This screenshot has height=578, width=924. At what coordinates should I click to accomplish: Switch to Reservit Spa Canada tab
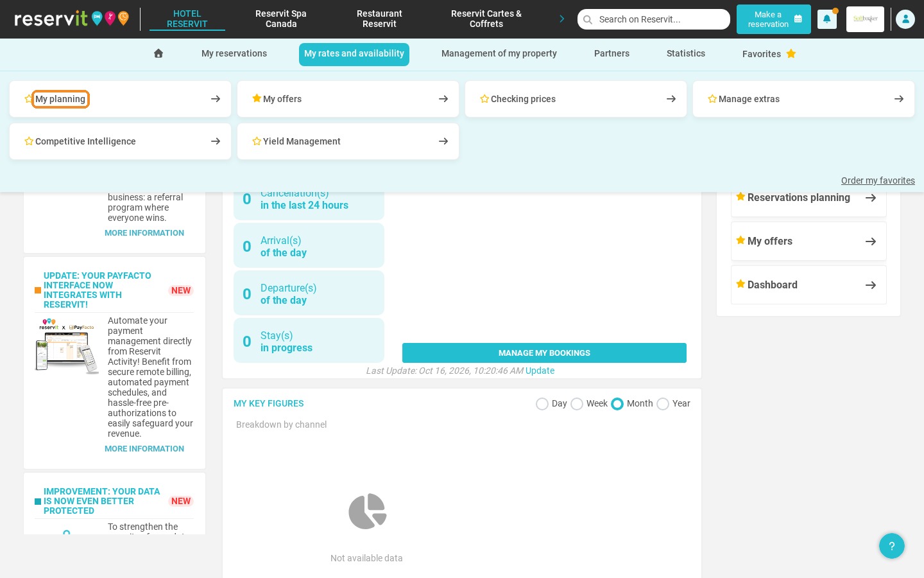coord(281,19)
